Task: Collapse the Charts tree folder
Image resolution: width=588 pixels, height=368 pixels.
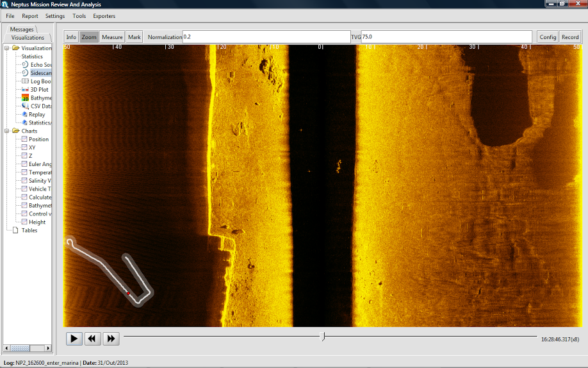Action: coord(7,131)
